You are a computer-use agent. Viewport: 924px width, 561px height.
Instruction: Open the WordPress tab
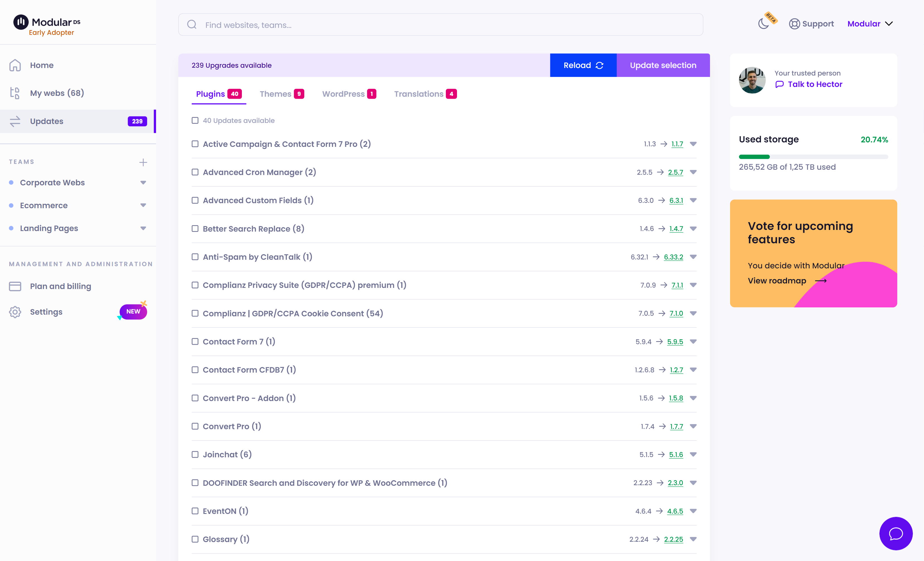(x=349, y=94)
